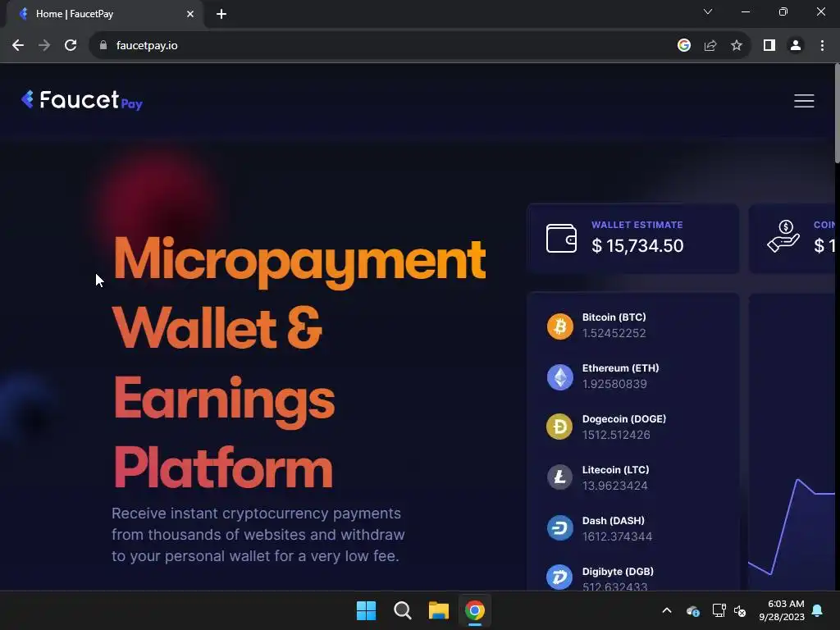
Task: Click the Bitcoin balance 1.52452252
Action: click(x=614, y=333)
